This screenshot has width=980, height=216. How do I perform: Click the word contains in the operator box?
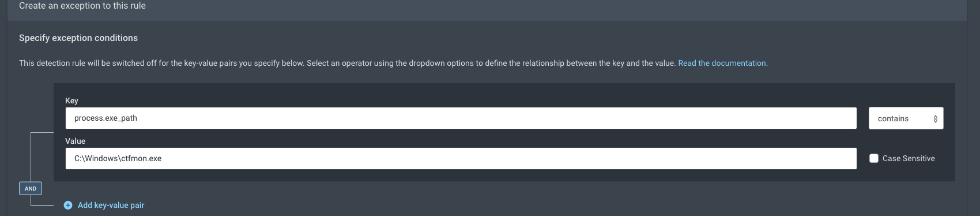(x=893, y=118)
